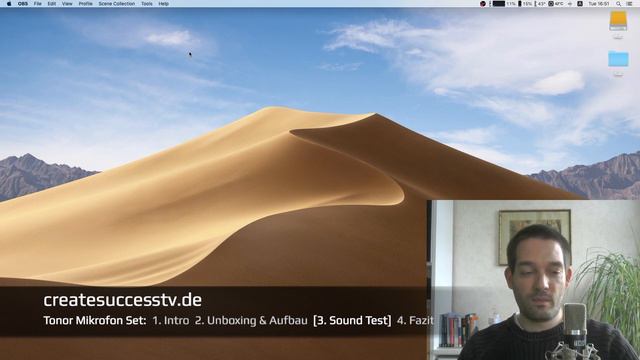Click the Spotlight search magnifier icon
Screen dimensions: 640x360
(x=618, y=4)
